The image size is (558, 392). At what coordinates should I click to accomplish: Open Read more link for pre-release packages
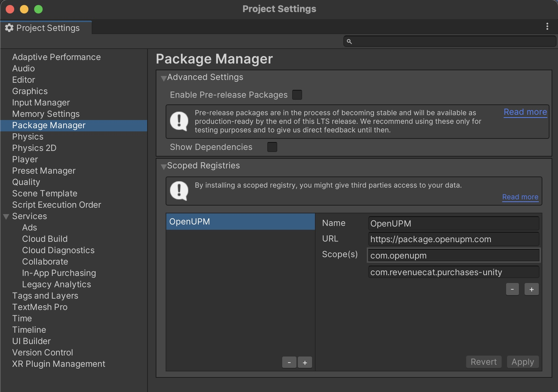pos(525,112)
